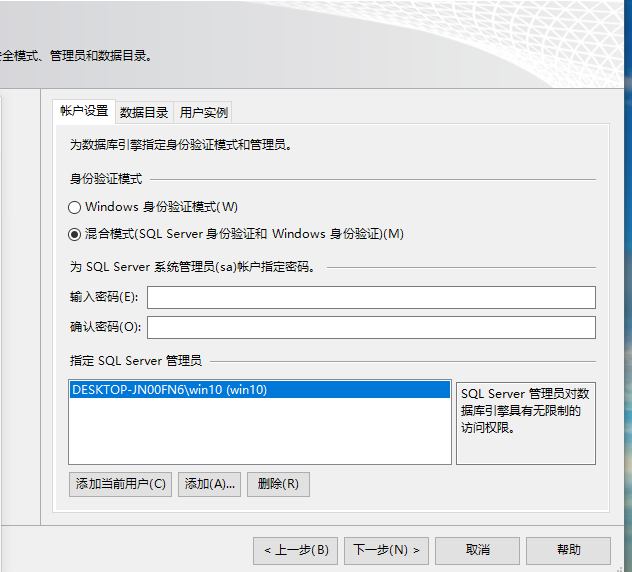Screen dimensions: 632x572
Task: Proceed with 下一步(N) button
Action: click(386, 550)
